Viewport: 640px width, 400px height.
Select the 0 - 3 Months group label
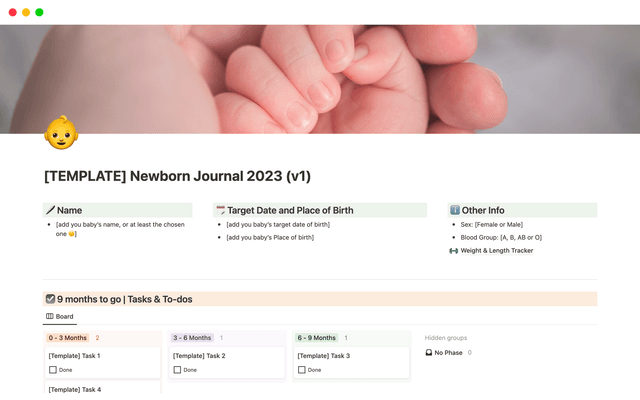point(68,338)
